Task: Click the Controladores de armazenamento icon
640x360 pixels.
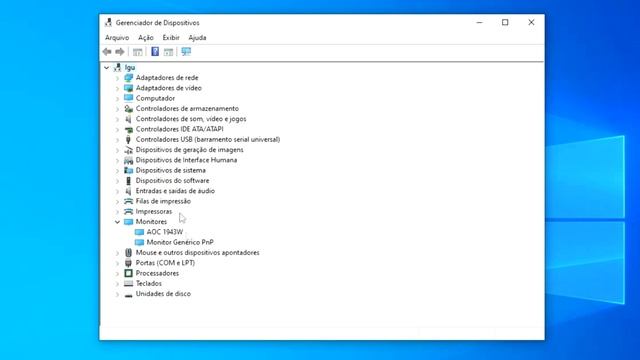Action: click(x=129, y=109)
